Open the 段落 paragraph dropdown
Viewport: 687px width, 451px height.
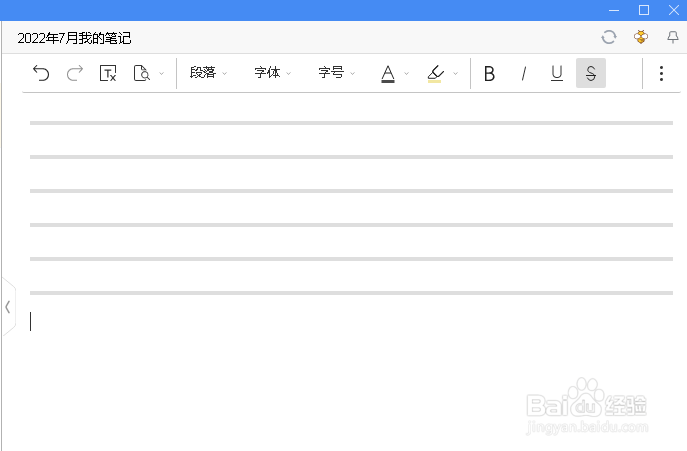(208, 73)
